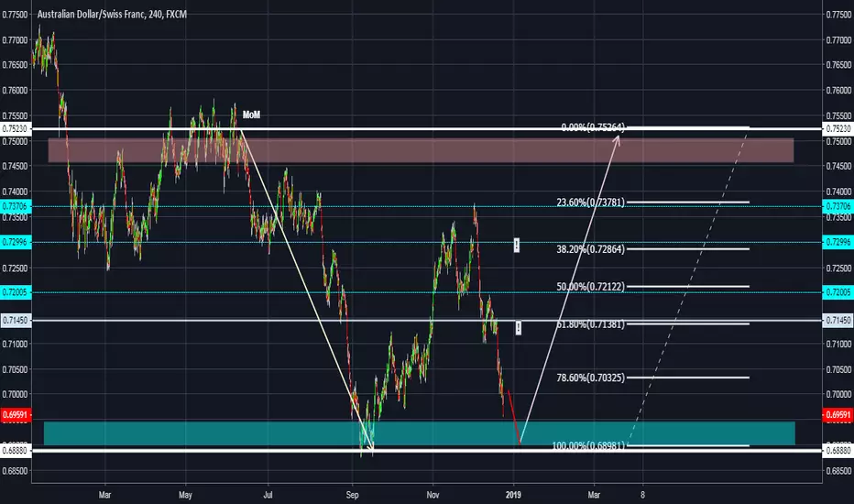The image size is (854, 504).
Task: Click the Sep label on time axis
Action: coord(352,495)
